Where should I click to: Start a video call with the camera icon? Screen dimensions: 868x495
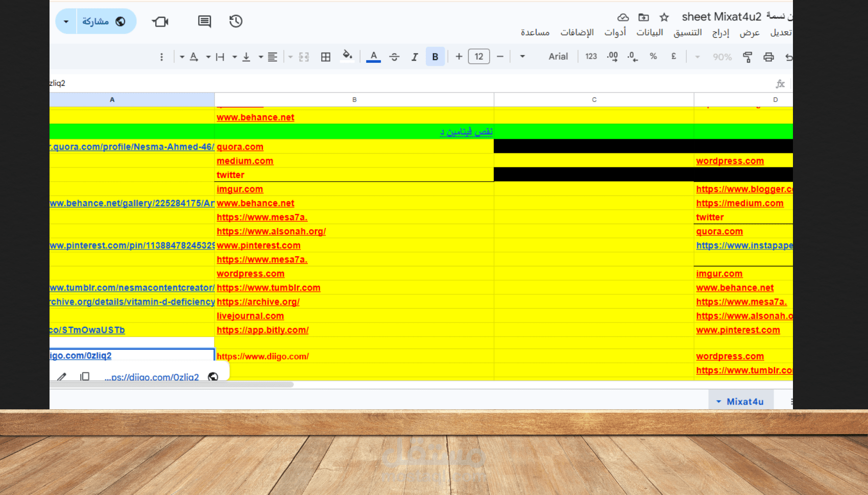(160, 21)
